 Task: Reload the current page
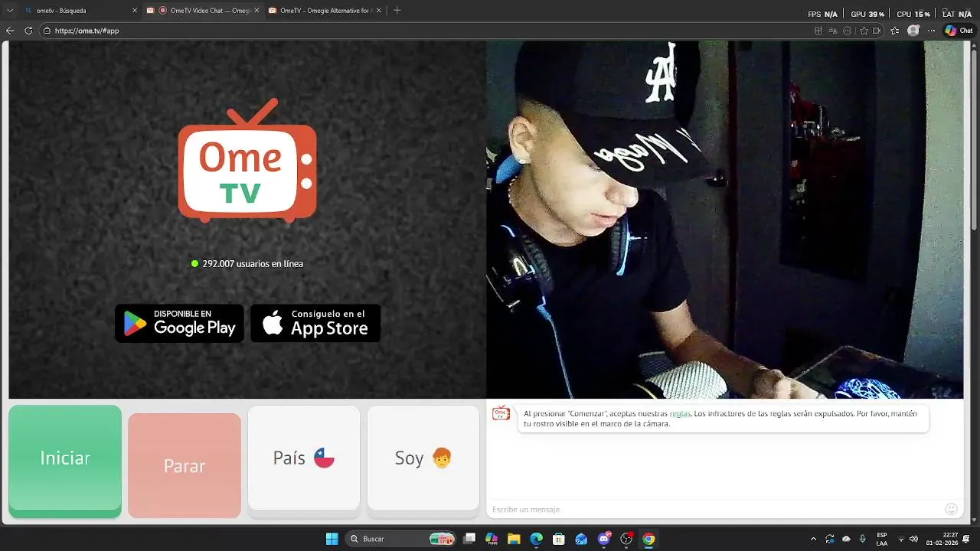click(28, 31)
